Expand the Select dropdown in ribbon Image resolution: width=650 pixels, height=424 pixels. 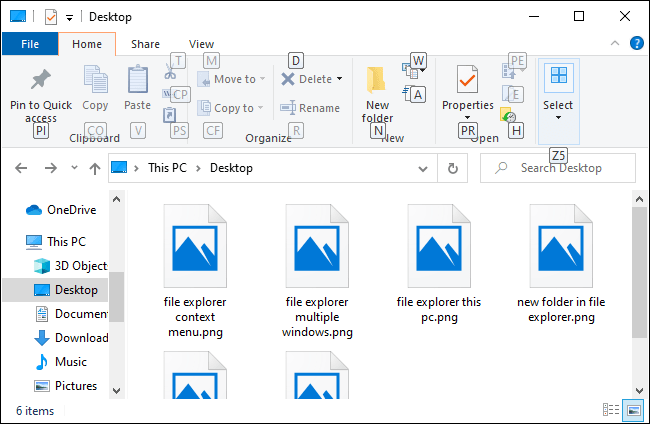[x=558, y=117]
